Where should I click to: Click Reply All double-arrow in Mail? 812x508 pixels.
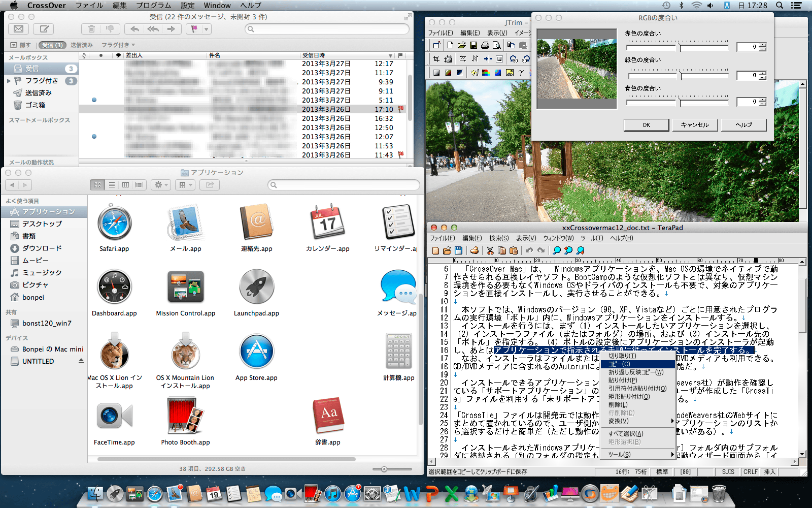(x=153, y=29)
